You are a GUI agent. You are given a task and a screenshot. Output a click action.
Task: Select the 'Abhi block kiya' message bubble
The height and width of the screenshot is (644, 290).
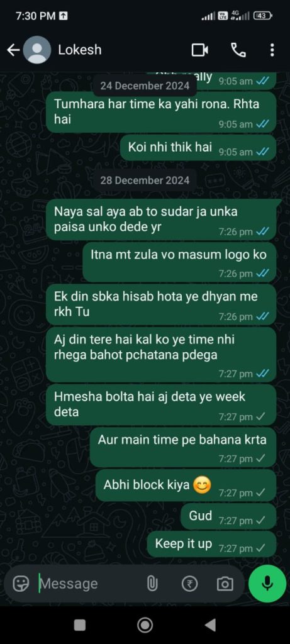[186, 486]
